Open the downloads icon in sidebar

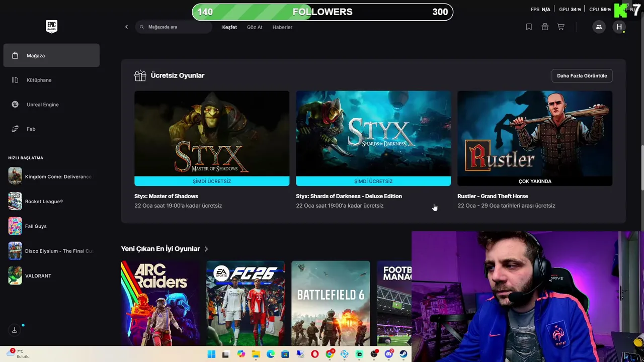(15, 330)
